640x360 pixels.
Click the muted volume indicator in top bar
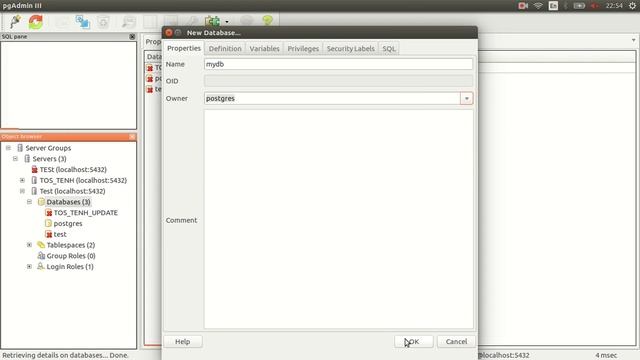[x=595, y=6]
